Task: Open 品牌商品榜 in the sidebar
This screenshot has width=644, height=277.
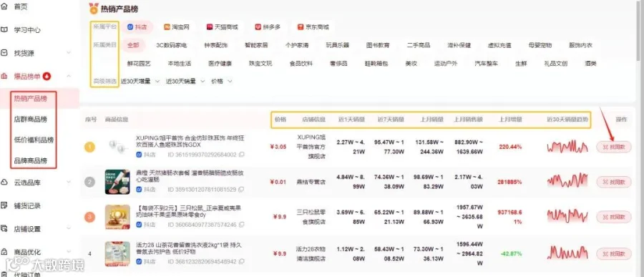Action: coord(30,160)
